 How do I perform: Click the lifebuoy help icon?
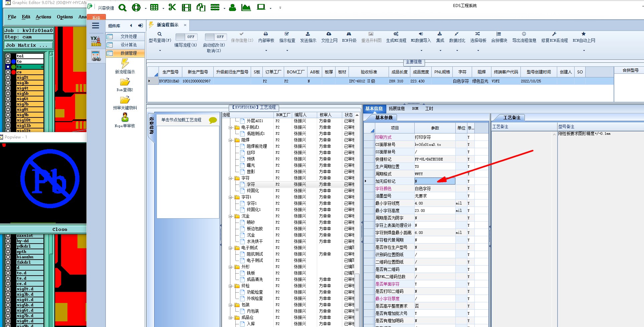point(136,7)
